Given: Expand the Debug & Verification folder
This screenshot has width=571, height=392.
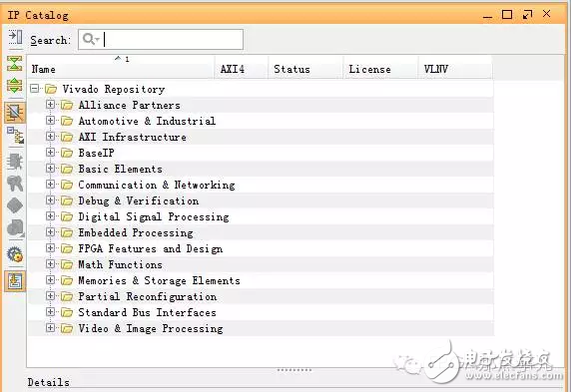Looking at the screenshot, I should coord(51,200).
